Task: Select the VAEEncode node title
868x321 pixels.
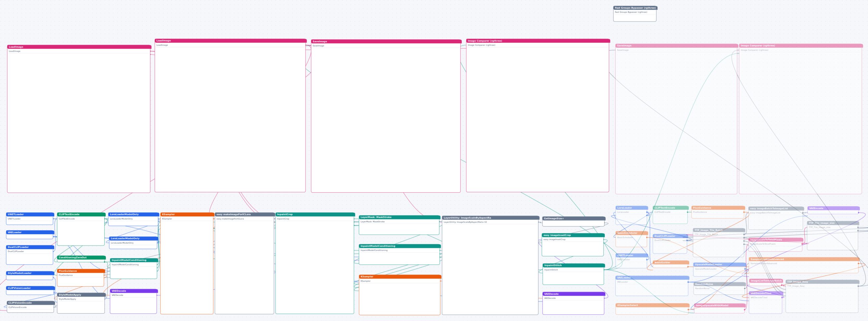Action: (833, 208)
